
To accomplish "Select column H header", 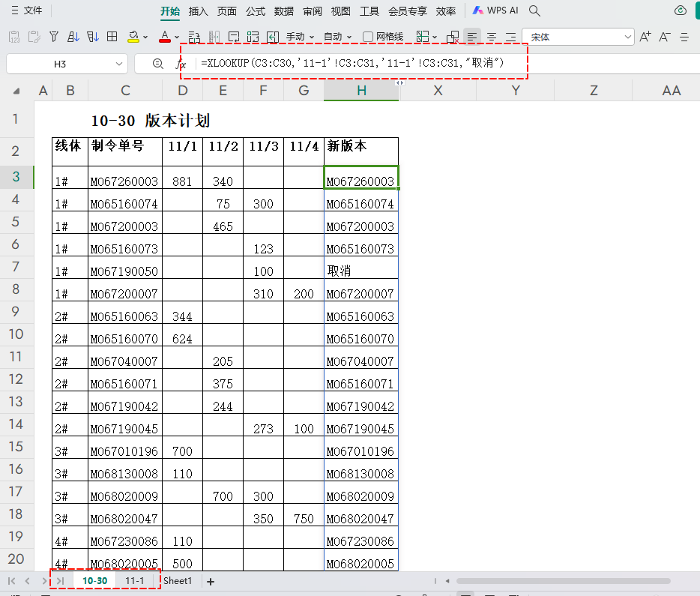I will [361, 91].
